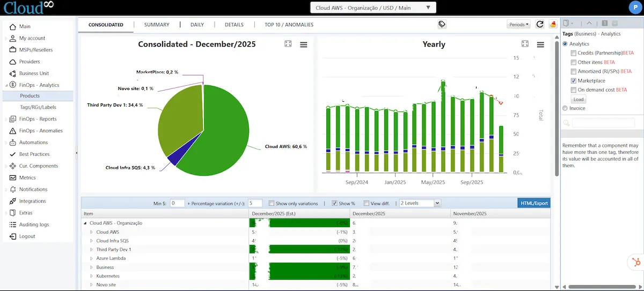
Task: Open the Cloud AWS organization selector dropdown
Action: pos(373,8)
